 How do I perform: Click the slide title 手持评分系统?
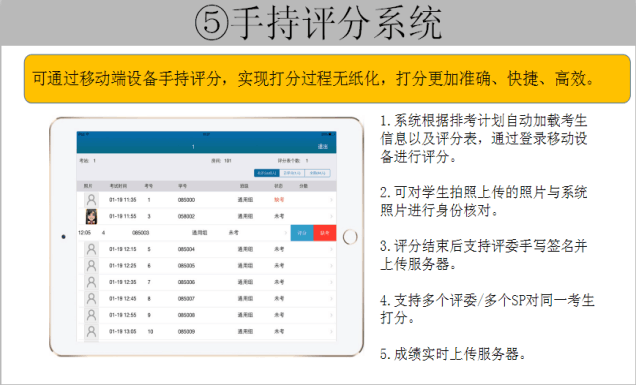pos(318,22)
